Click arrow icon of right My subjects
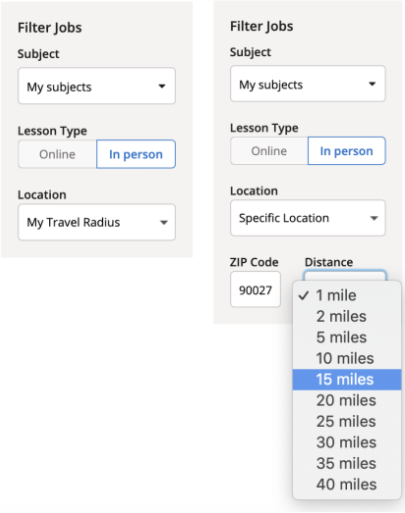The height and width of the screenshot is (513, 405). pos(372,84)
